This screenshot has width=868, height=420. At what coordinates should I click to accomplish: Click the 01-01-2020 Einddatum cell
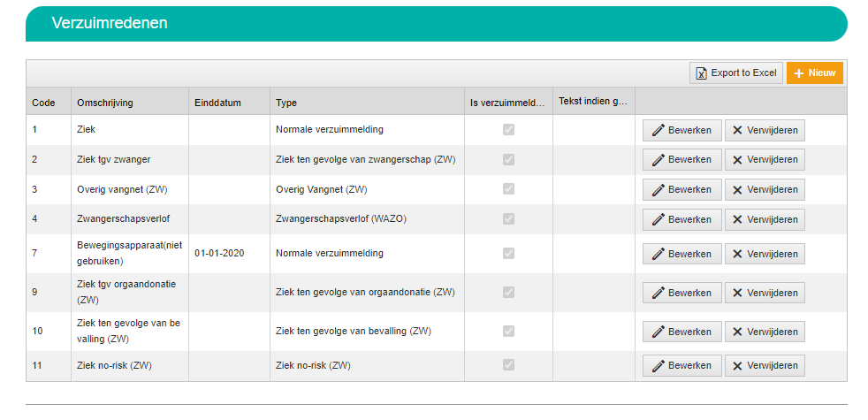[220, 253]
